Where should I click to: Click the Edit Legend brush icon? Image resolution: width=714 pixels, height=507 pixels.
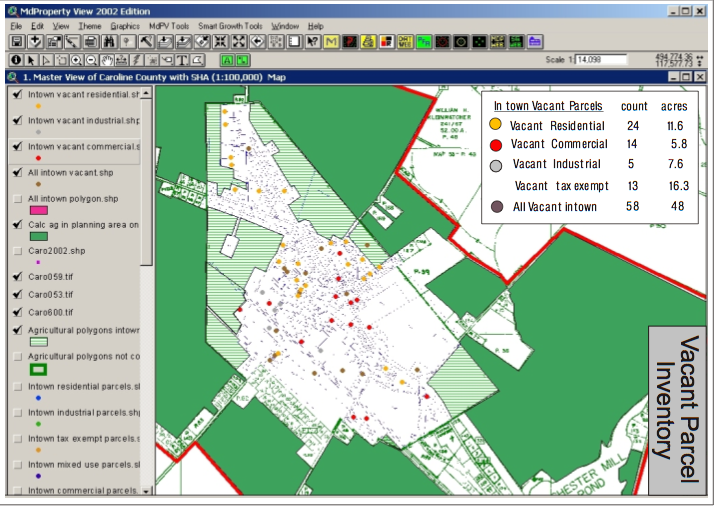click(x=72, y=42)
